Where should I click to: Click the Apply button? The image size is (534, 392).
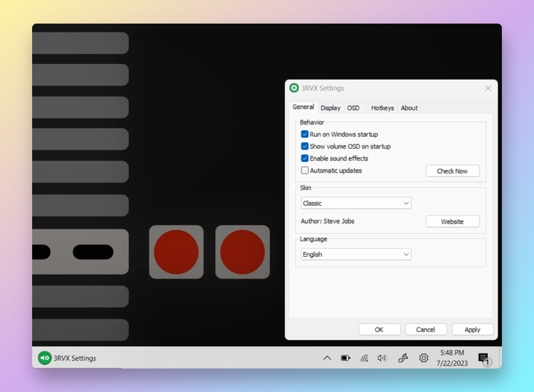tap(472, 329)
